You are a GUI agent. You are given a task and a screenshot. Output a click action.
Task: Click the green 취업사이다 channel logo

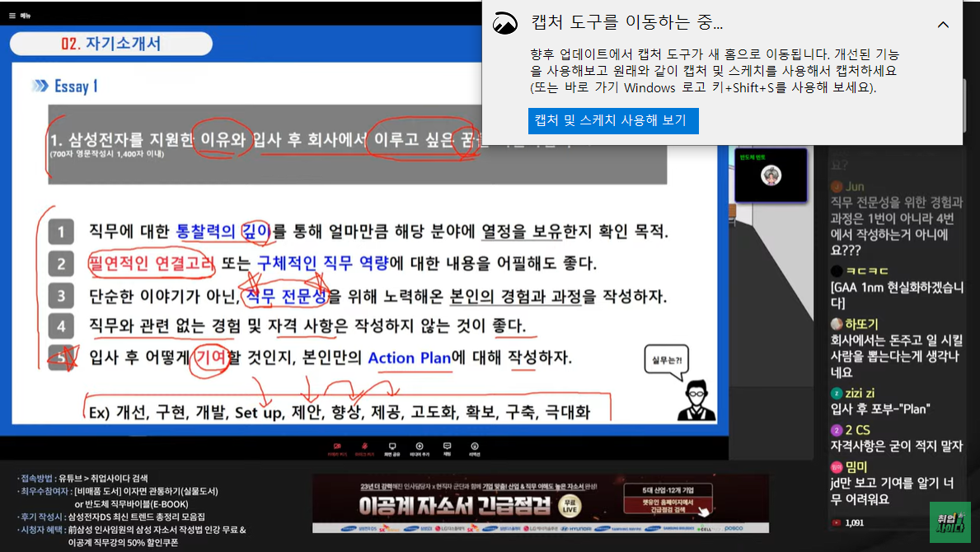pos(950,522)
